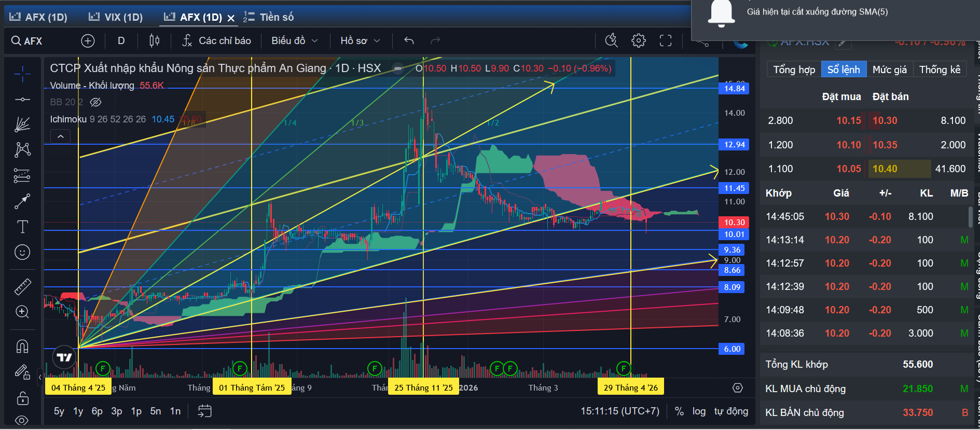Screen dimensions: 980x430
Task: Open the Các chỉ báo indicators dialog
Action: pos(217,41)
